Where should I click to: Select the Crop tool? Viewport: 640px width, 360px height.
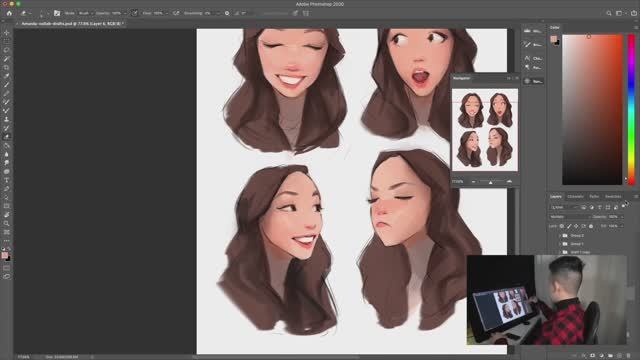[x=6, y=67]
